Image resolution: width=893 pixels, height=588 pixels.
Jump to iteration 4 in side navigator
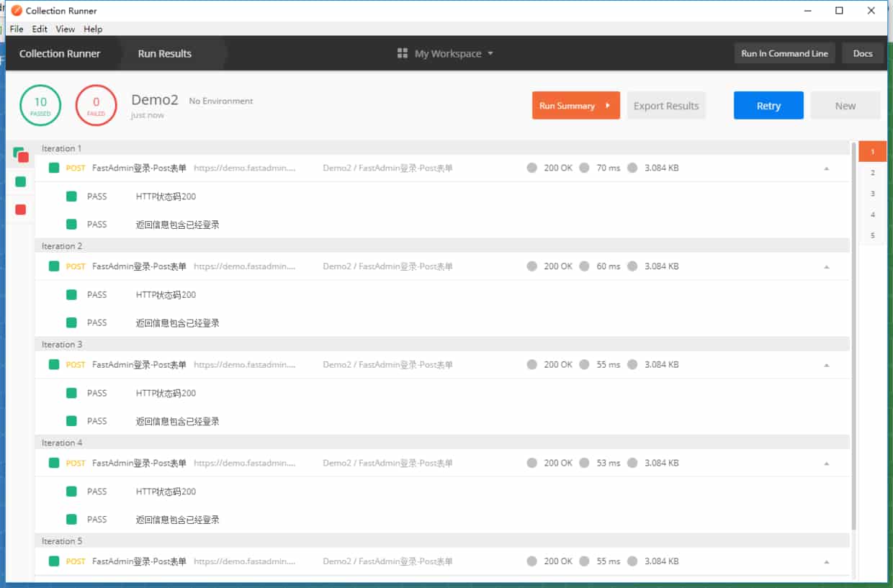[872, 214]
